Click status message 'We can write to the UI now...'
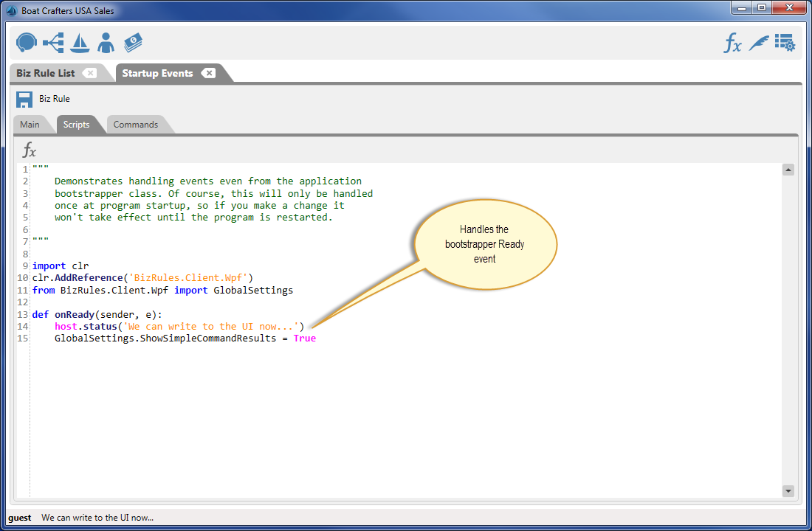The height and width of the screenshot is (531, 812). [97, 518]
